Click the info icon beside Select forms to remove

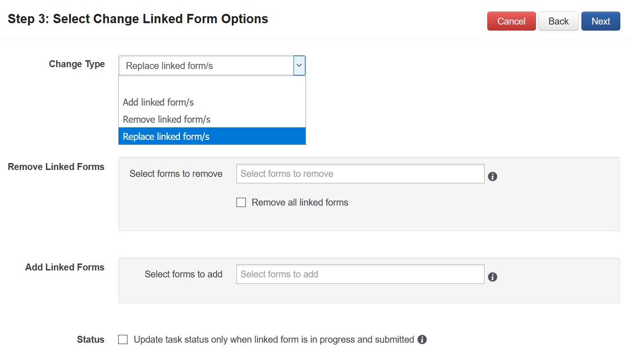point(493,176)
